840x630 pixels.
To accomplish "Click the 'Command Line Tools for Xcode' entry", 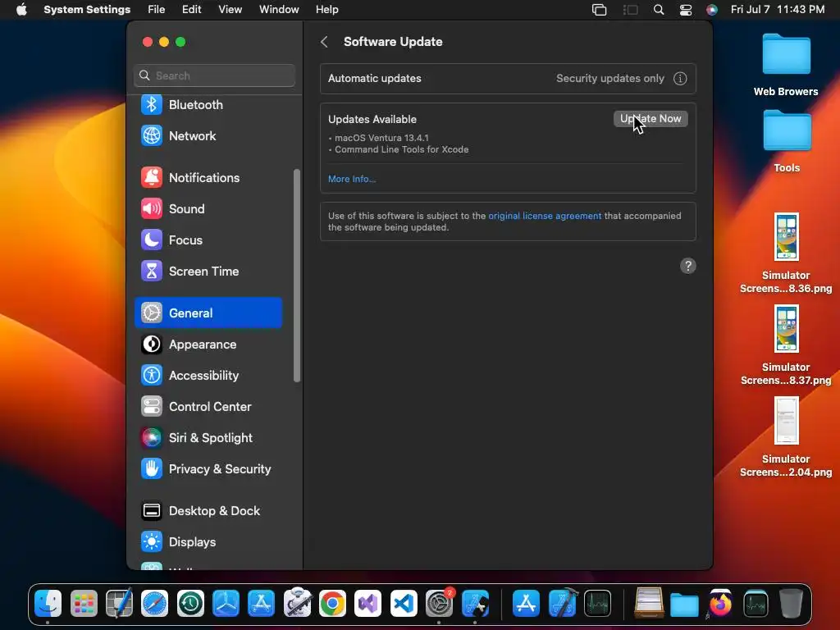I will pos(401,149).
